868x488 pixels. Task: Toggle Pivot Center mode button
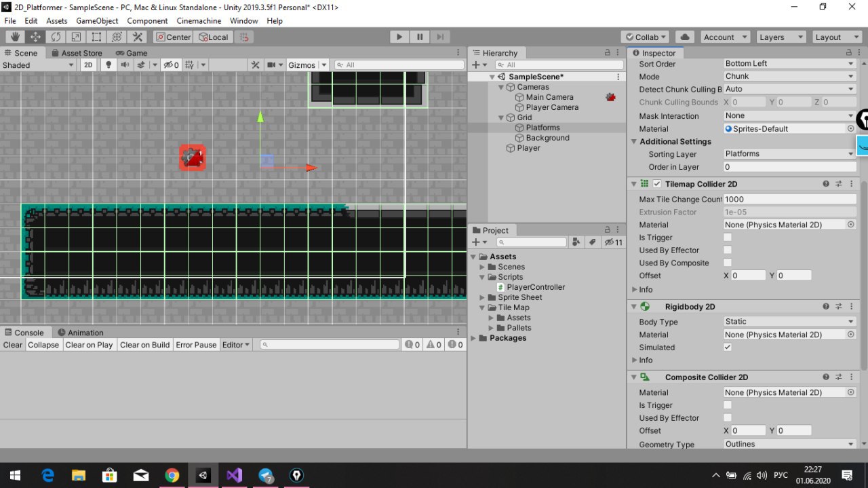click(x=172, y=37)
